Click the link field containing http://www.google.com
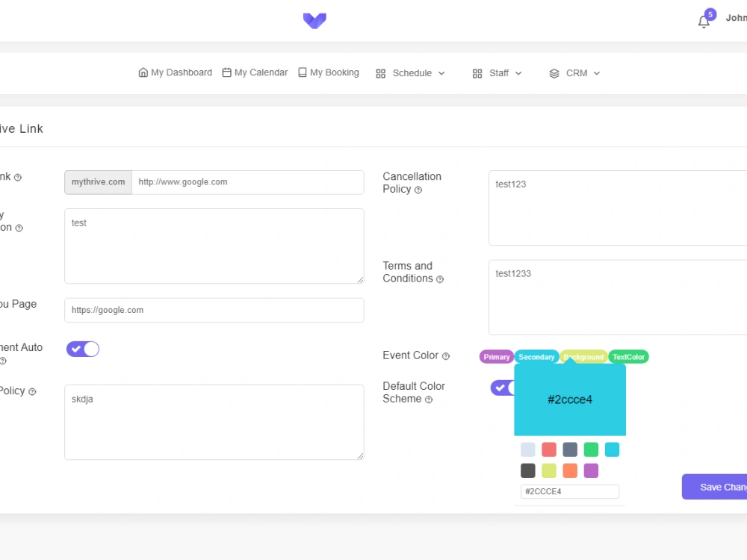This screenshot has width=747, height=560. pyautogui.click(x=248, y=182)
